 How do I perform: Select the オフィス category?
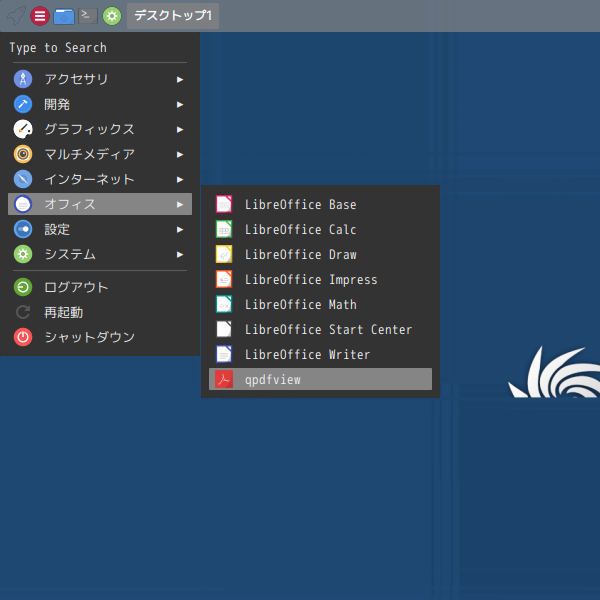100,204
